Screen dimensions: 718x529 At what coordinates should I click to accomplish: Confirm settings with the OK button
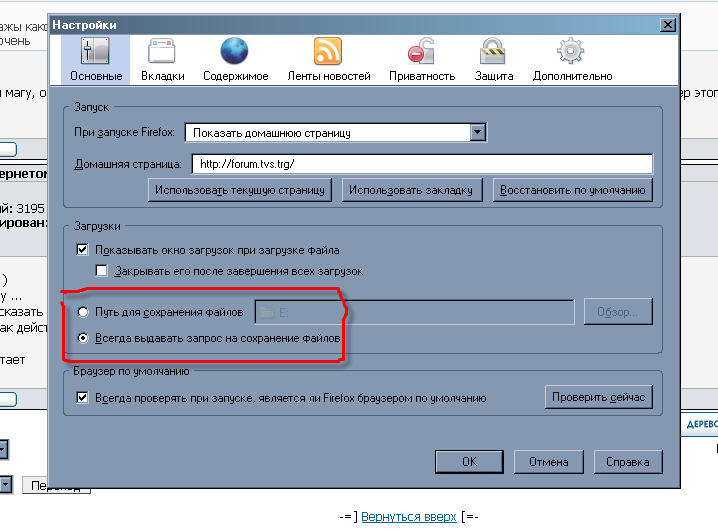click(469, 462)
